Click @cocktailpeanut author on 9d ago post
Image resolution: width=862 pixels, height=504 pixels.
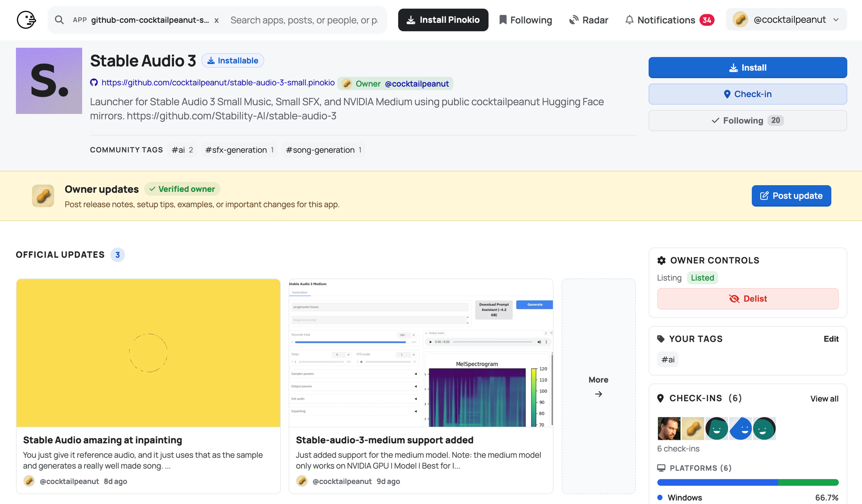pyautogui.click(x=342, y=481)
